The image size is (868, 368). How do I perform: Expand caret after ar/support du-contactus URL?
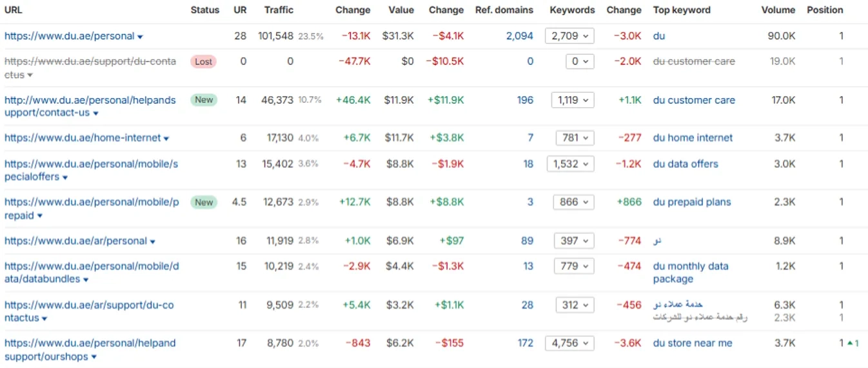44,319
